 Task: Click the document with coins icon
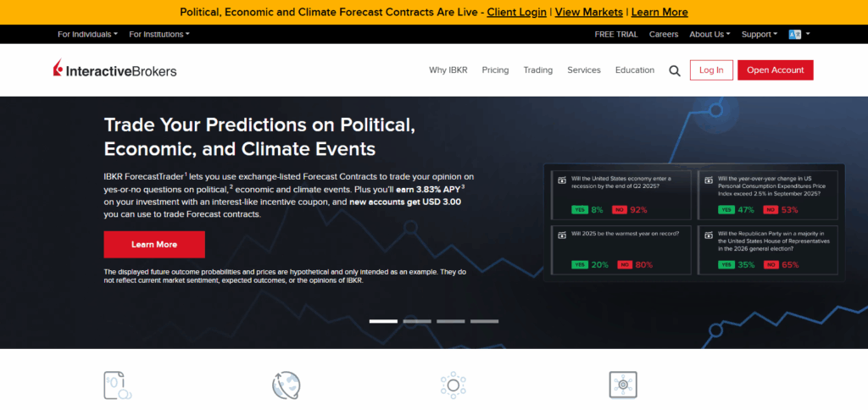117,385
